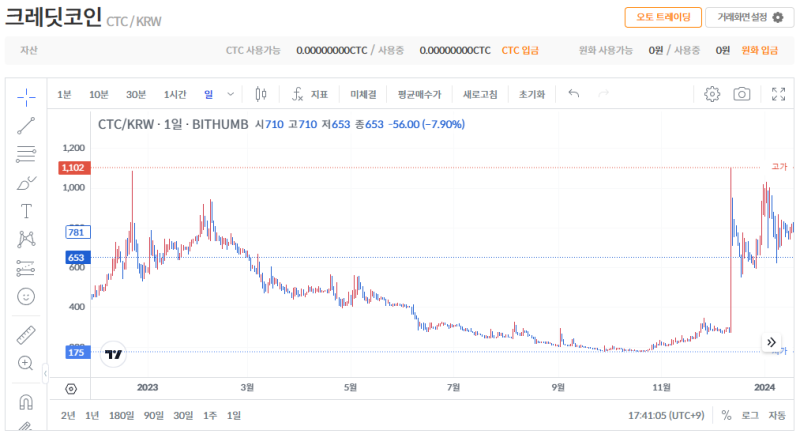Click the 1,102 high price label

[x=74, y=168]
